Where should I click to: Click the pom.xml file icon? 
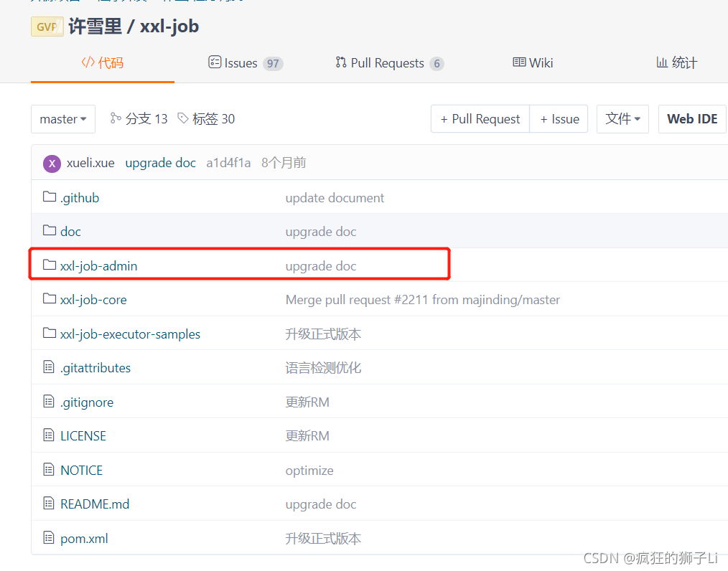[49, 537]
